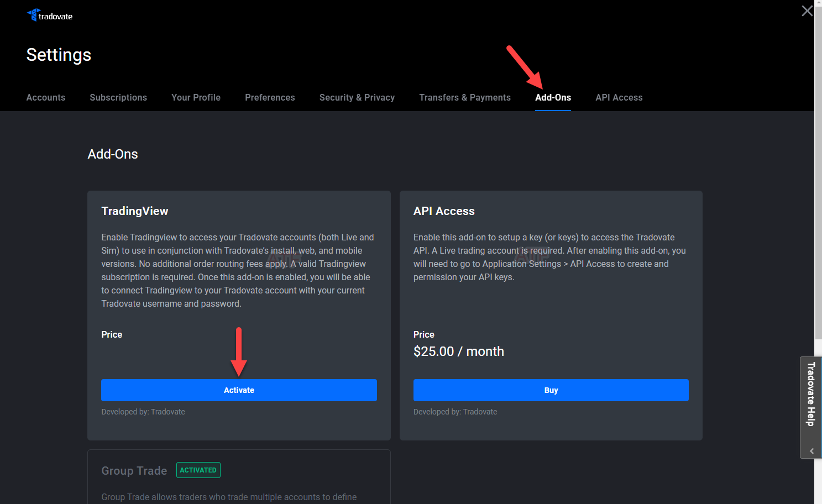Click the Price label in TradingView card

click(112, 334)
